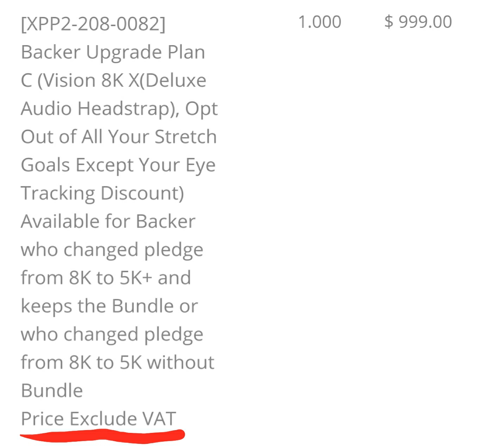Viewport: 489px width, 448px height.
Task: Click the Vision 8K X text
Action: (x=88, y=80)
